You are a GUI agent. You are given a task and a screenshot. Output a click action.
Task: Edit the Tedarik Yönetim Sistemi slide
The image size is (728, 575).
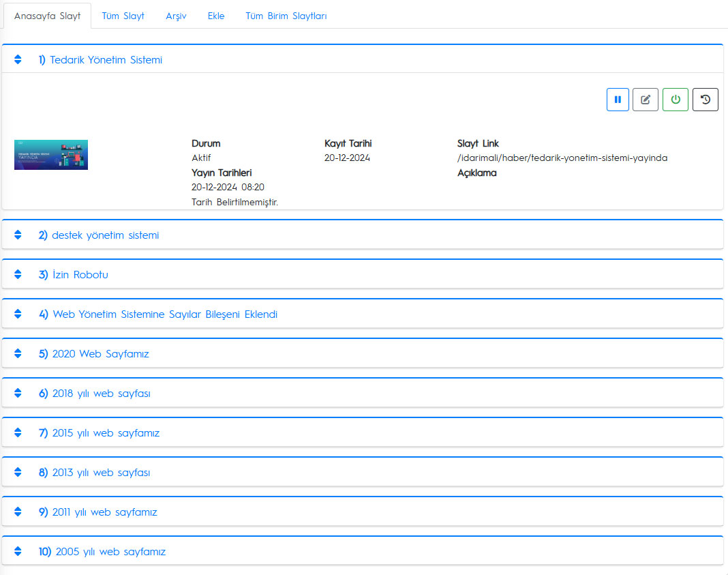(x=646, y=100)
